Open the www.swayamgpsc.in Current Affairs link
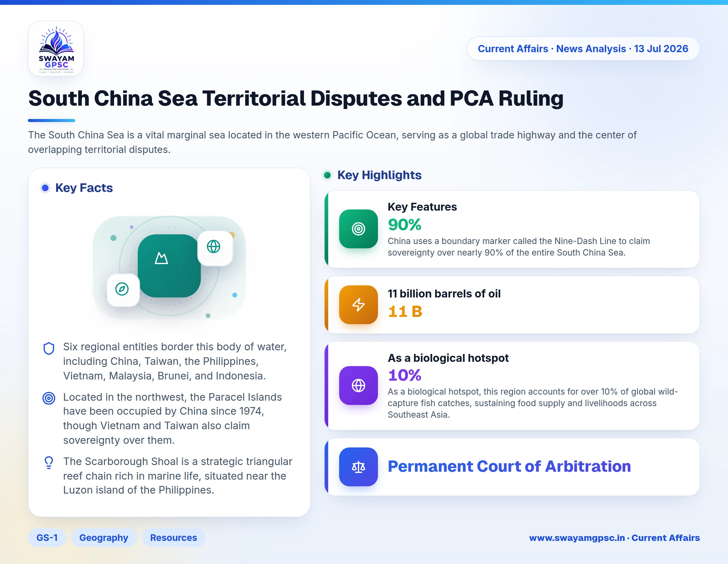728x564 pixels. 614,538
